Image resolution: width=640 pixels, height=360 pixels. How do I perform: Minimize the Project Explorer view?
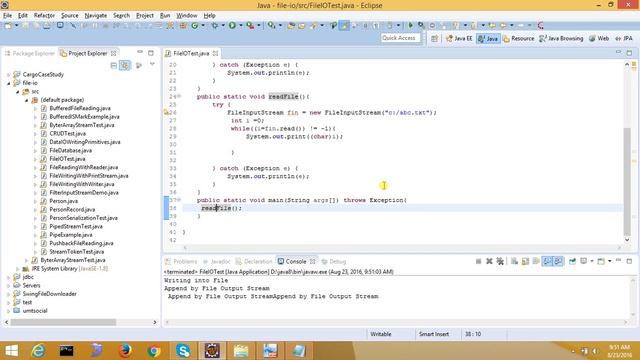click(140, 53)
